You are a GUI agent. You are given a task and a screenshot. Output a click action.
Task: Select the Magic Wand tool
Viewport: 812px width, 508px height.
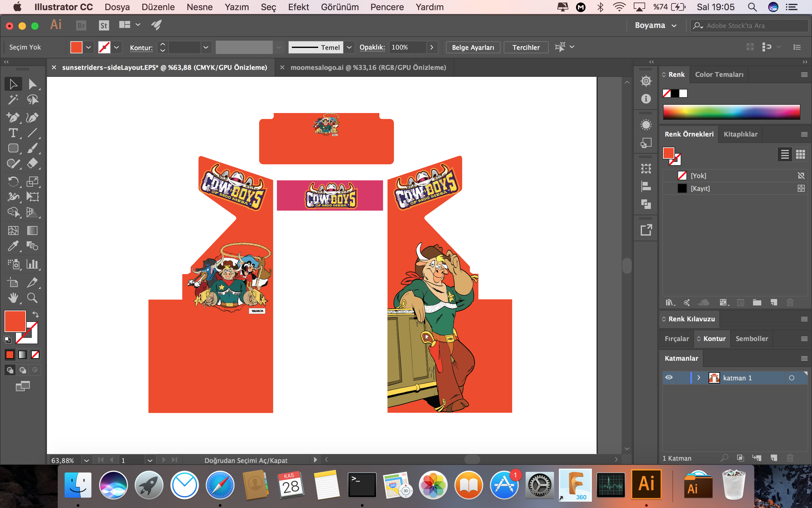click(13, 99)
